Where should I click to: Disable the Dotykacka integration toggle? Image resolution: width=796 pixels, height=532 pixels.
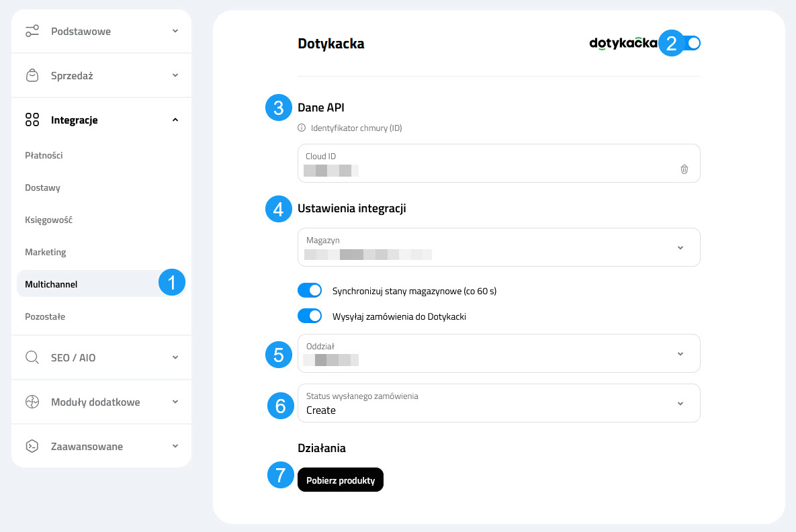(x=691, y=42)
